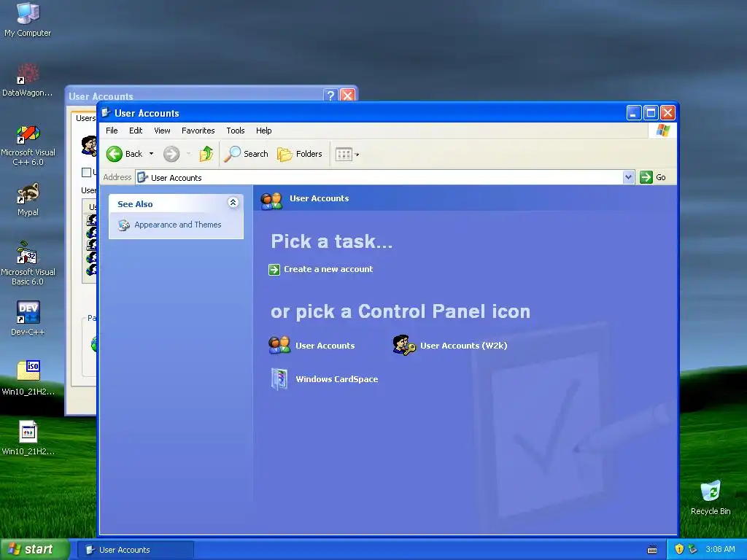Screen dimensions: 747x560
Task: Open the View menu
Action: pyautogui.click(x=162, y=131)
